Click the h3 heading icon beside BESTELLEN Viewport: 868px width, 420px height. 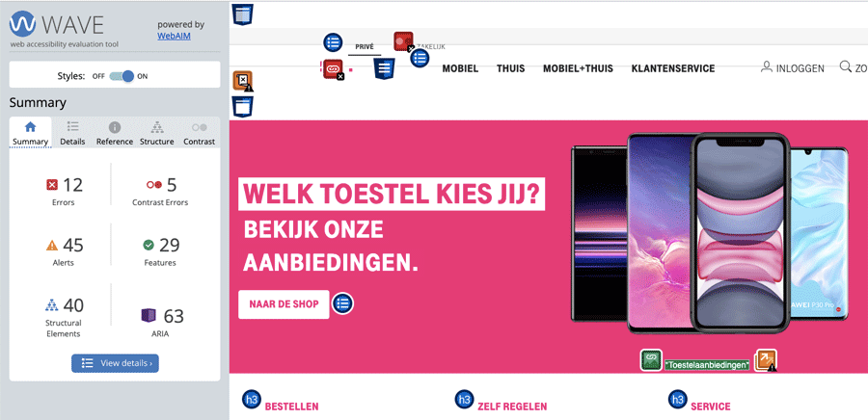252,400
